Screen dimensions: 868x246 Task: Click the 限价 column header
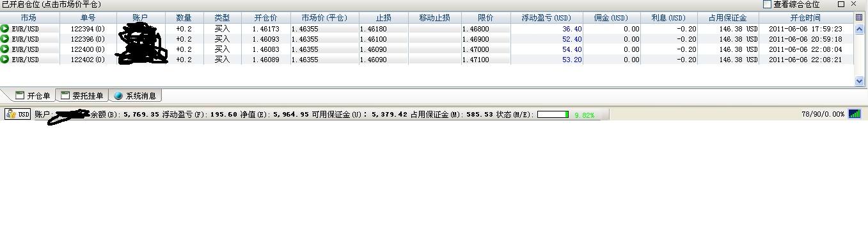485,18
